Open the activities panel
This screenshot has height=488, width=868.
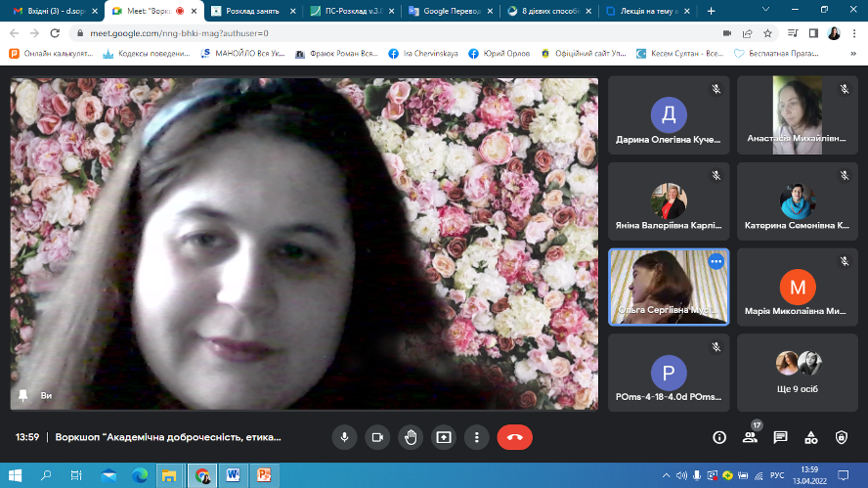[810, 437]
